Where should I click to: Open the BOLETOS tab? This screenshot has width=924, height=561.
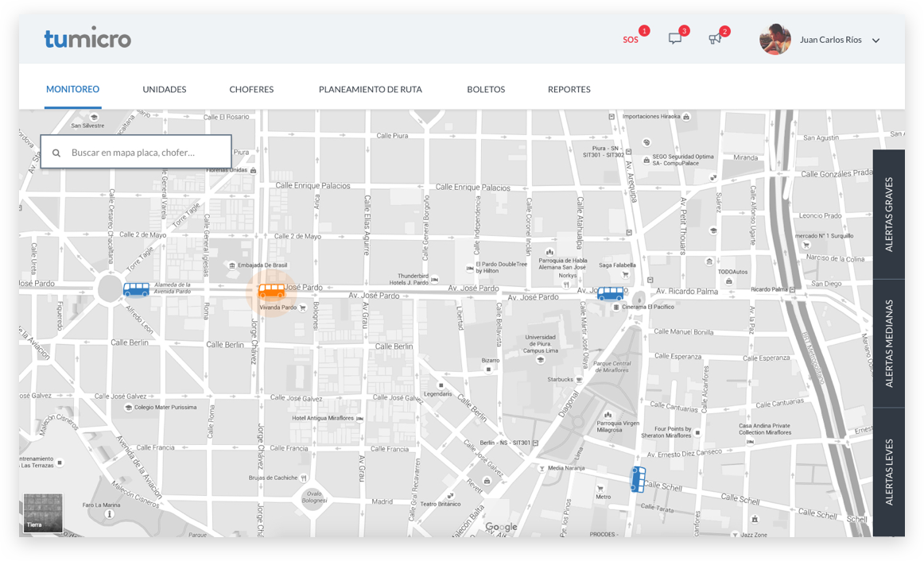click(486, 90)
